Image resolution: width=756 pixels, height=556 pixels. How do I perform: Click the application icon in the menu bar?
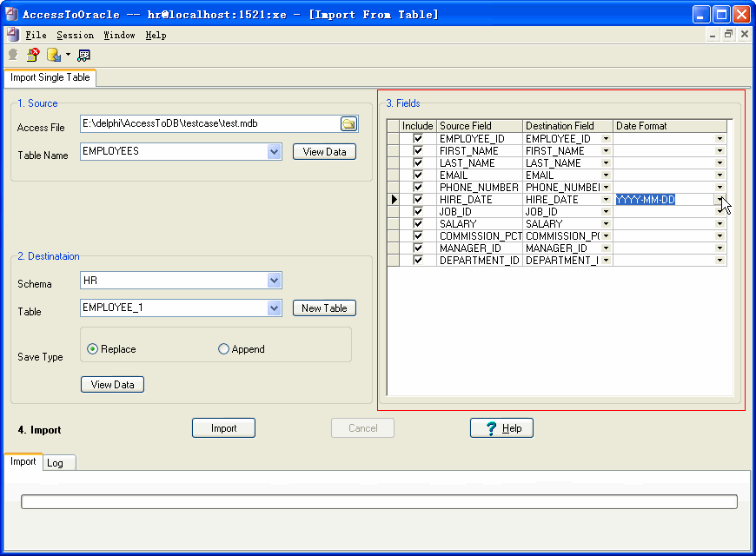pos(12,35)
